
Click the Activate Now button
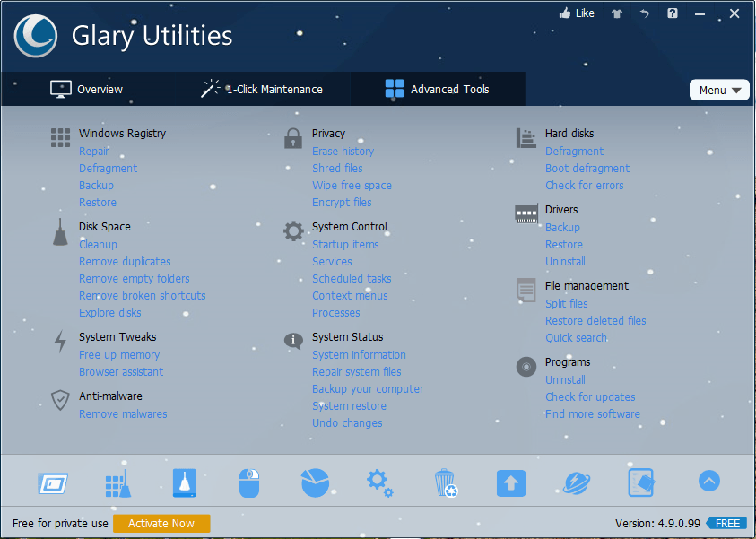tap(161, 524)
